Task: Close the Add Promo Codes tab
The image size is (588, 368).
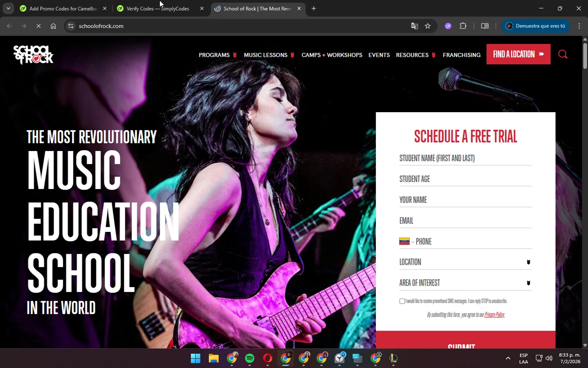Action: click(105, 8)
